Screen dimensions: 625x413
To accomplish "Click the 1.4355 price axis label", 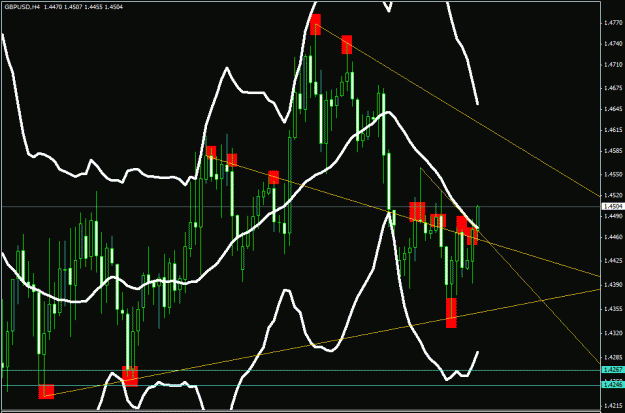I will pyautogui.click(x=612, y=308).
